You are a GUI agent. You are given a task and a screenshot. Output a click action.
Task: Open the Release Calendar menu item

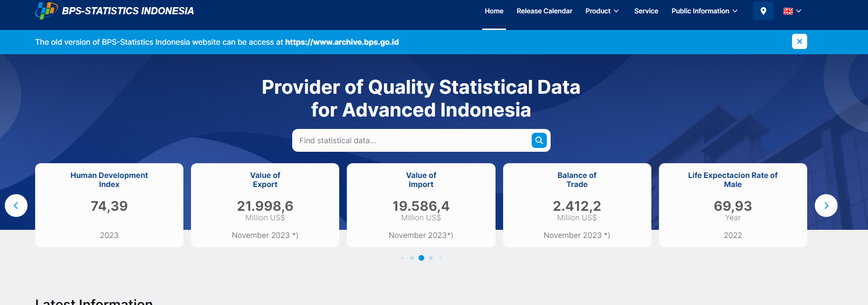tap(544, 11)
